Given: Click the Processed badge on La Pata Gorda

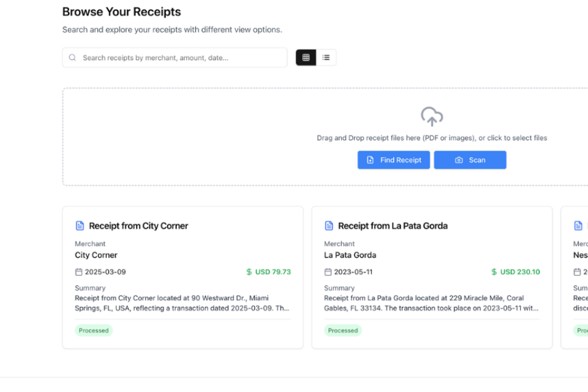Looking at the screenshot, I should tap(343, 330).
